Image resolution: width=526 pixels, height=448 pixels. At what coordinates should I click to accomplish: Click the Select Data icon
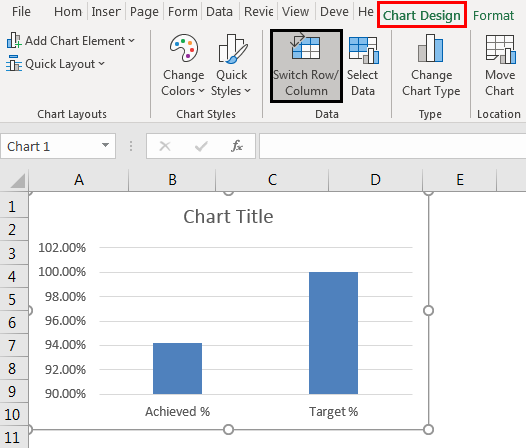(x=364, y=50)
